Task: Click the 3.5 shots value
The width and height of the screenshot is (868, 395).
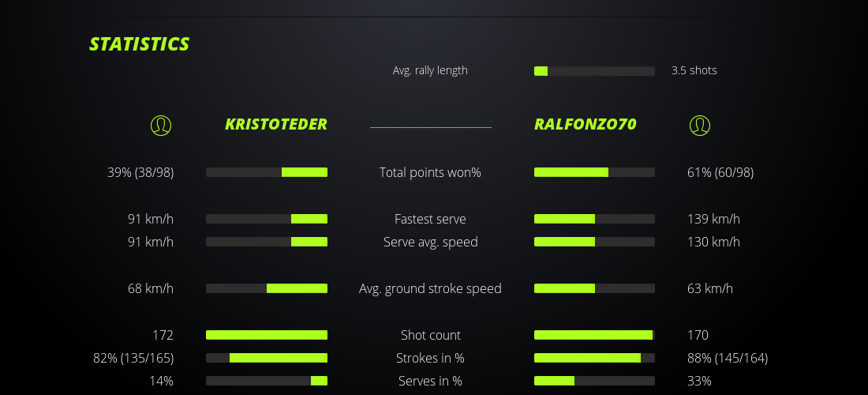Action: click(x=694, y=70)
